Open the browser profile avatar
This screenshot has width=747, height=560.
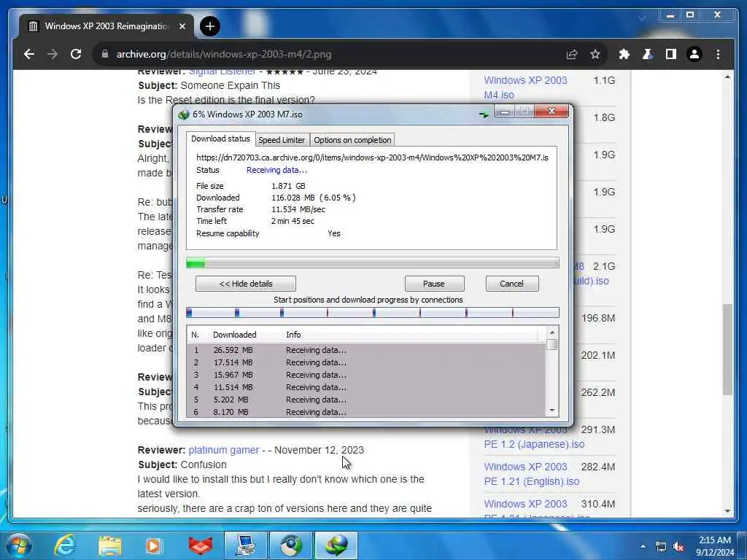(x=694, y=54)
